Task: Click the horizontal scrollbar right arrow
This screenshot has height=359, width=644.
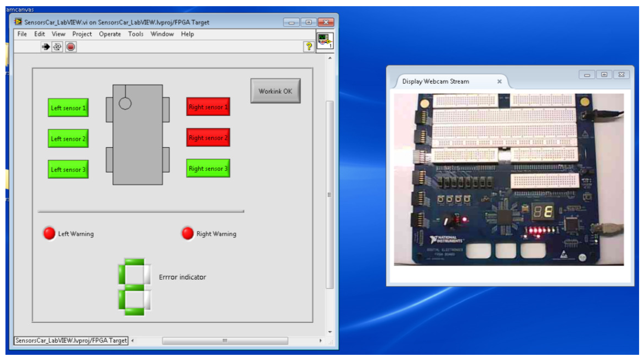Action: click(320, 340)
